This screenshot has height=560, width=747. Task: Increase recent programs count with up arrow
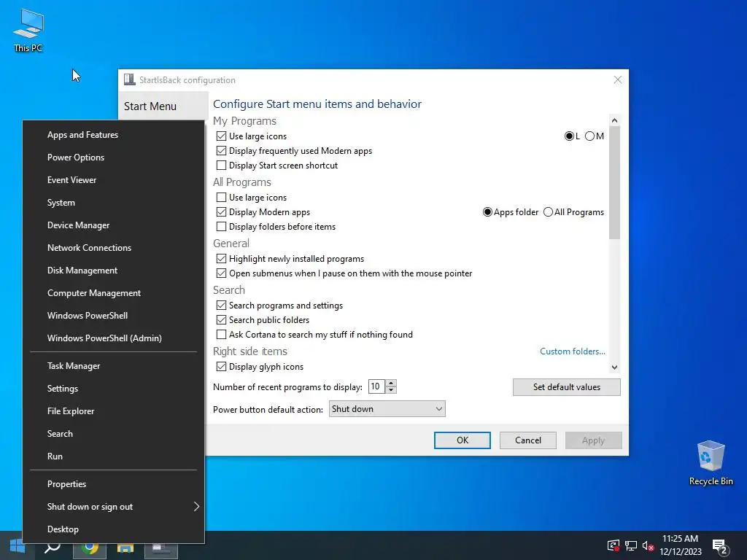click(391, 384)
